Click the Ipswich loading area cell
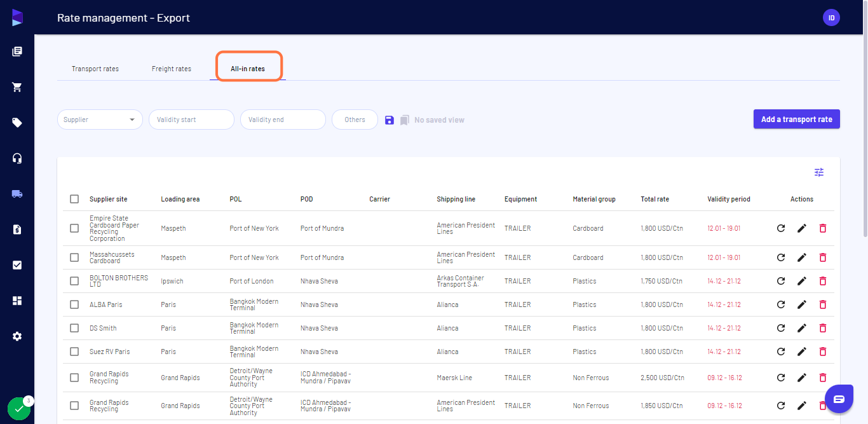 pyautogui.click(x=171, y=281)
